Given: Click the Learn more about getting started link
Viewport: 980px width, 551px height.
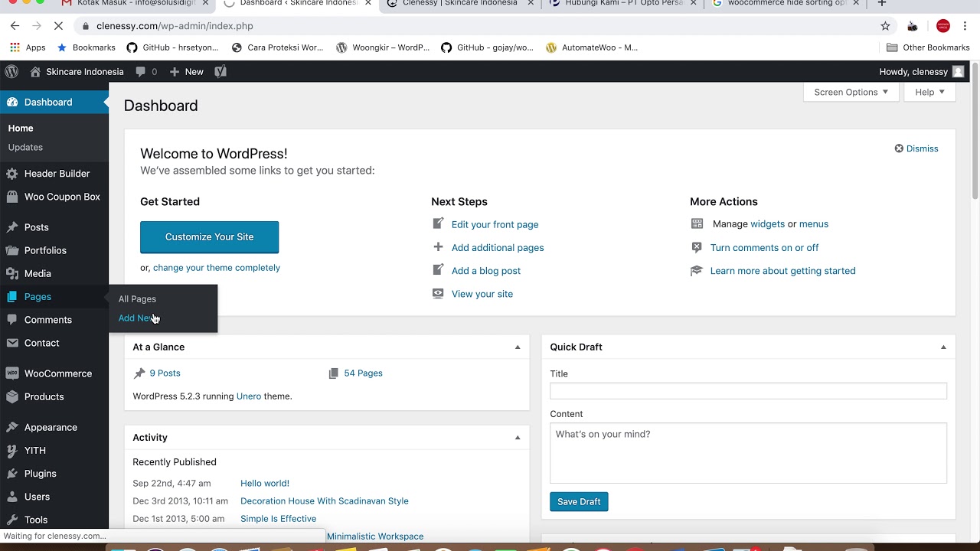Looking at the screenshot, I should pos(782,271).
